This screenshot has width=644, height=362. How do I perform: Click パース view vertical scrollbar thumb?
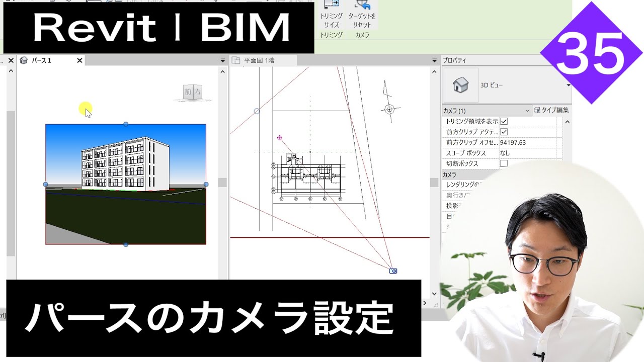pyautogui.click(x=223, y=182)
